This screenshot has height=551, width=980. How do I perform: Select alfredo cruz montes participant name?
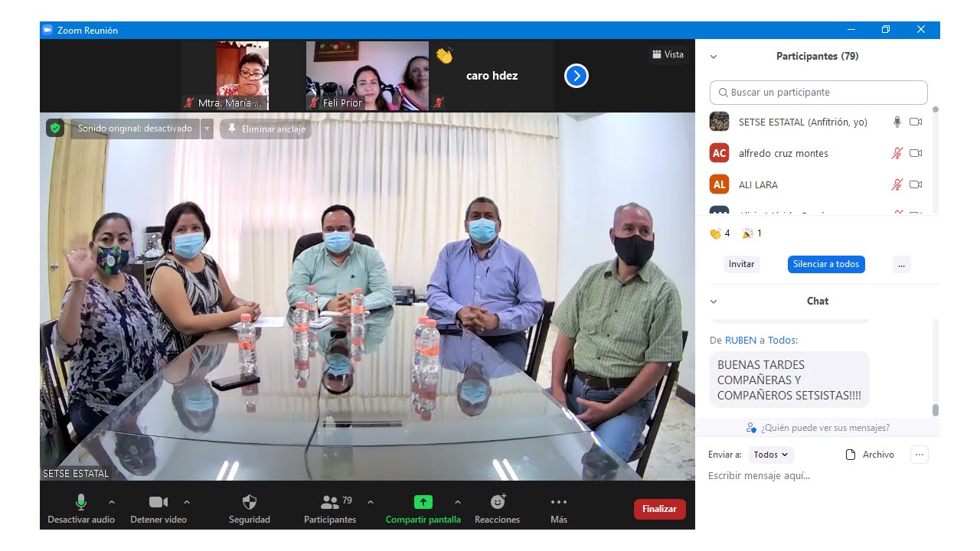click(x=783, y=153)
